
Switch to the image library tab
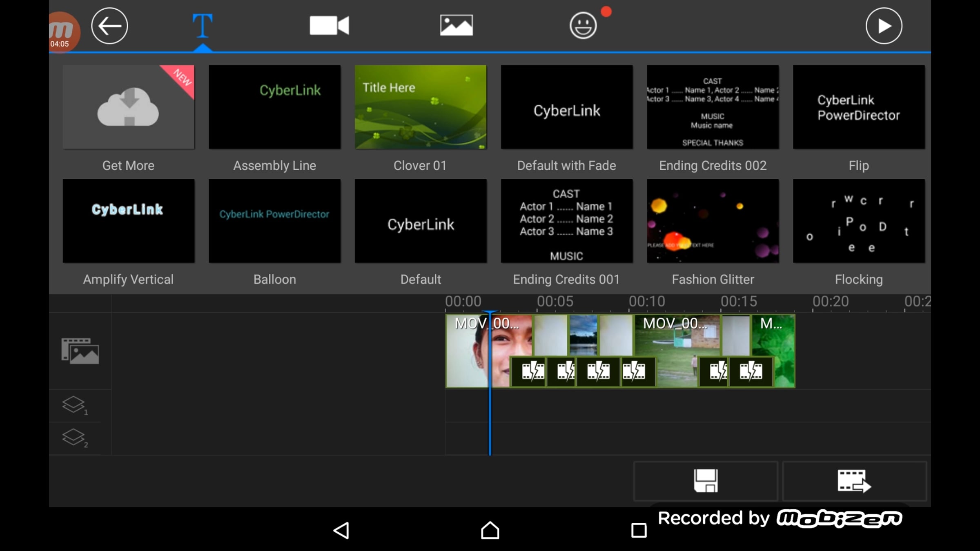(456, 25)
